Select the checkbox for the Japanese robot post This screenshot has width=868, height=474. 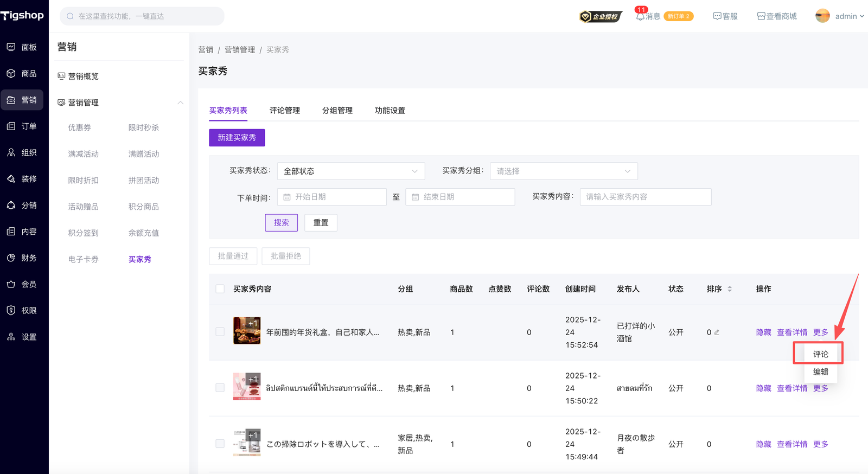(220, 444)
